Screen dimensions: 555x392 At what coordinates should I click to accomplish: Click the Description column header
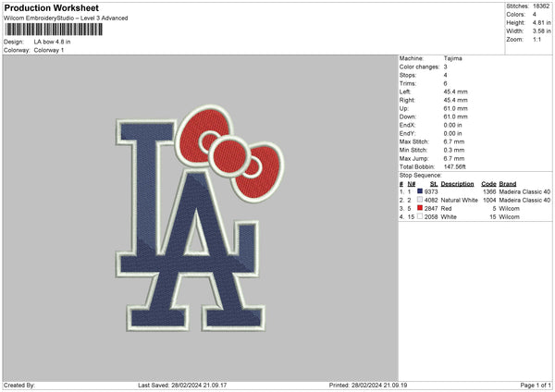(457, 184)
